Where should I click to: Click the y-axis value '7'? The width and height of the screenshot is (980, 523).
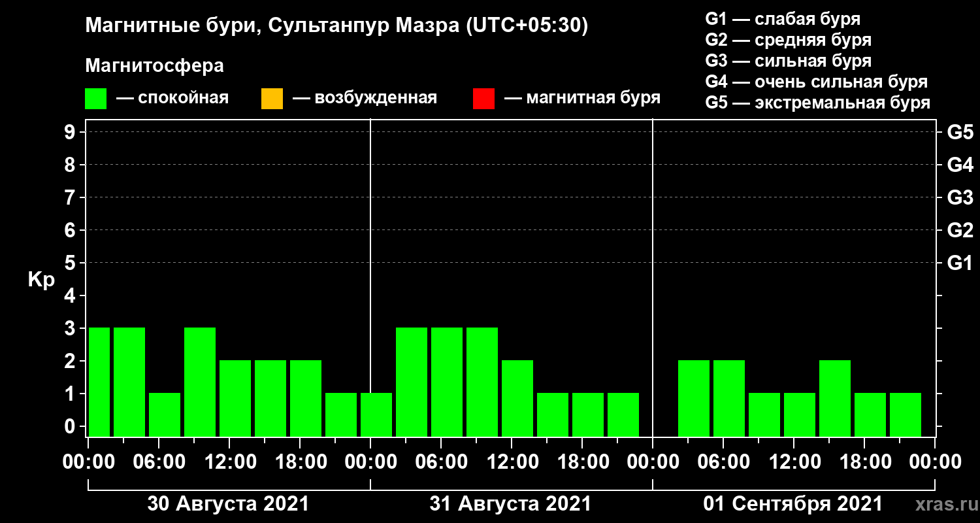point(71,198)
